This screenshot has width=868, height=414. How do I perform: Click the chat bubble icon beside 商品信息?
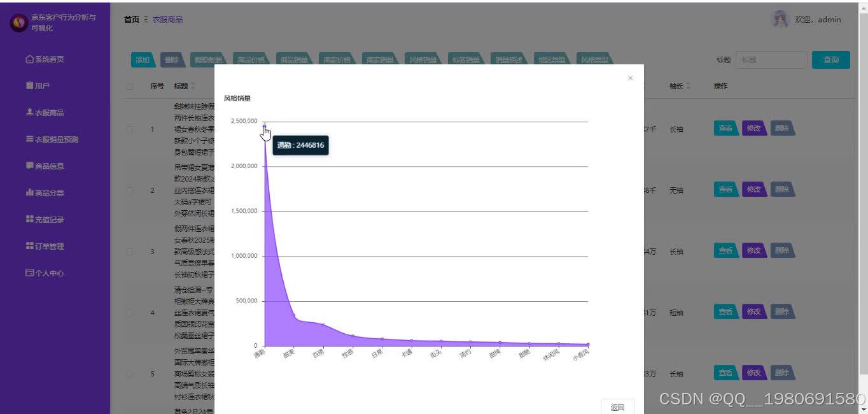29,166
